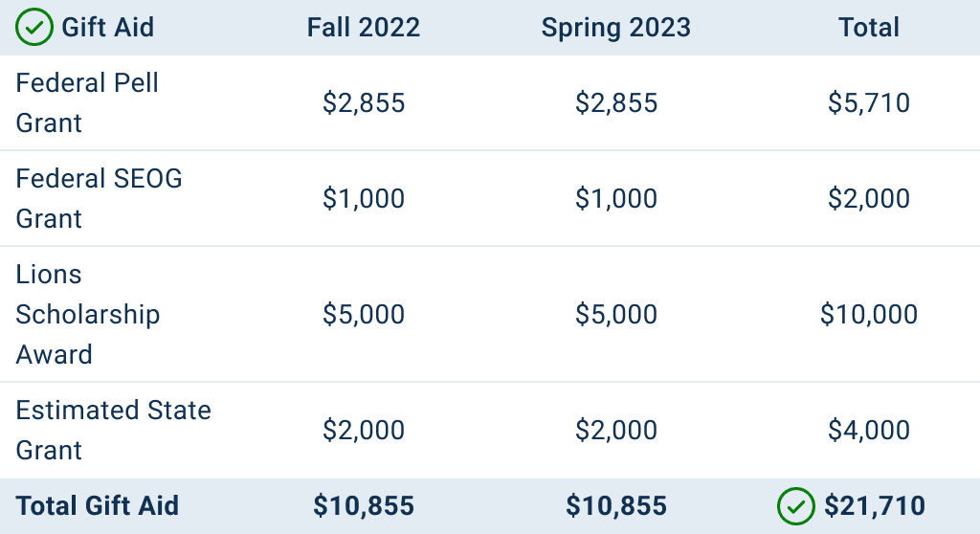Click the Fall 2022 column header

(364, 28)
